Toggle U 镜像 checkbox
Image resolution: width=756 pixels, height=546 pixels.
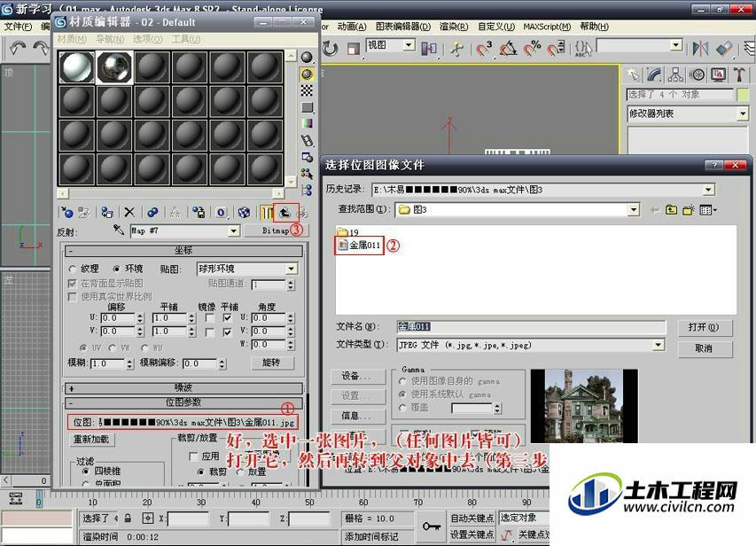(x=210, y=318)
